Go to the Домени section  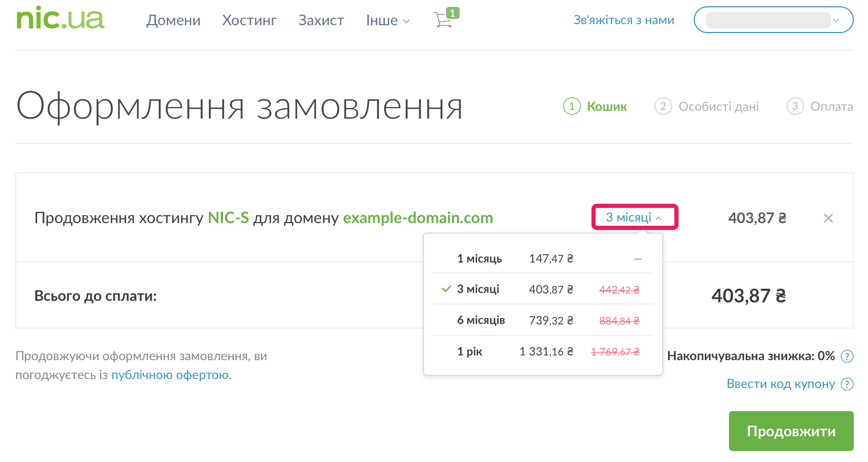tap(173, 20)
